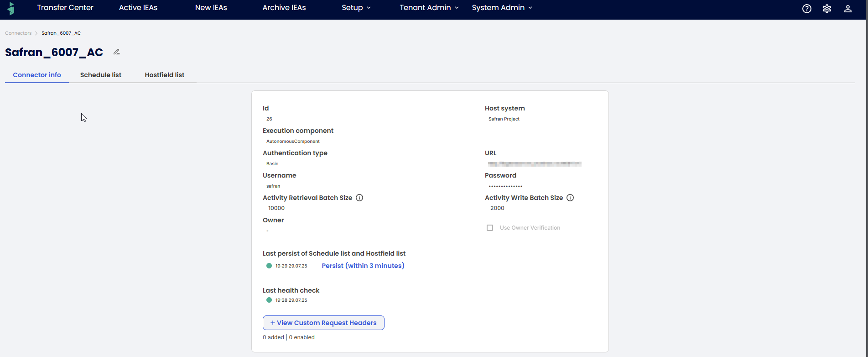Expand the Tenant Admin dropdown menu
Image resolution: width=868 pixels, height=357 pixels.
point(429,8)
